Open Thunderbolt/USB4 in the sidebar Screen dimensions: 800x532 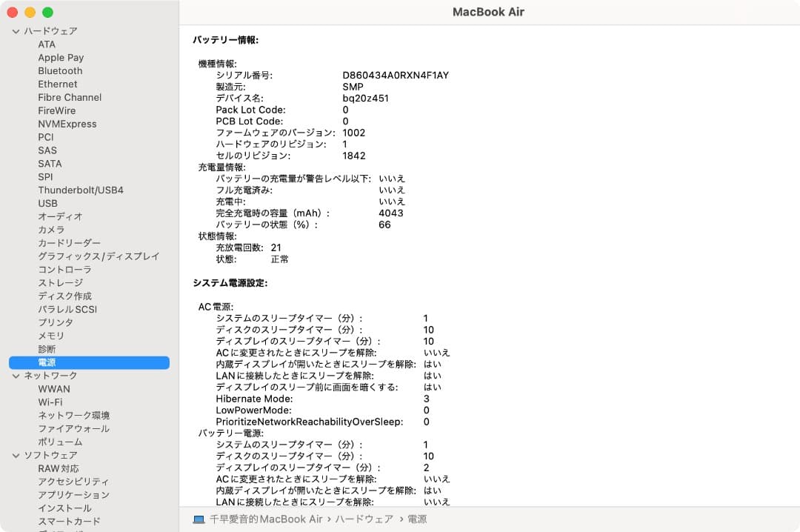pos(81,190)
